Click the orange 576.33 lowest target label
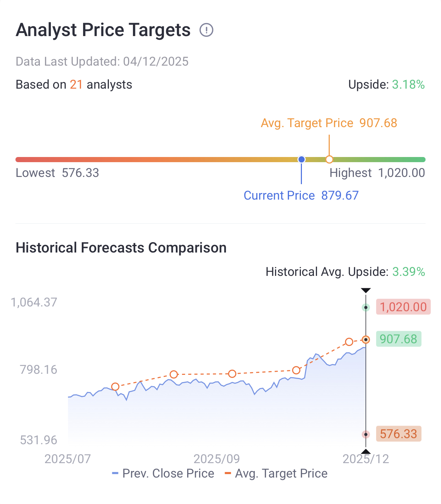 [x=398, y=434]
